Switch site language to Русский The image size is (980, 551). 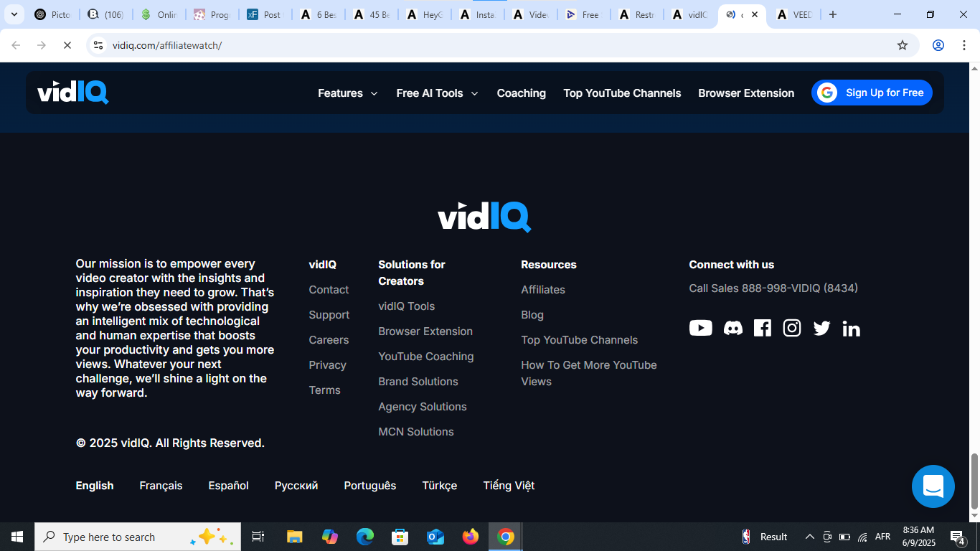click(x=296, y=486)
